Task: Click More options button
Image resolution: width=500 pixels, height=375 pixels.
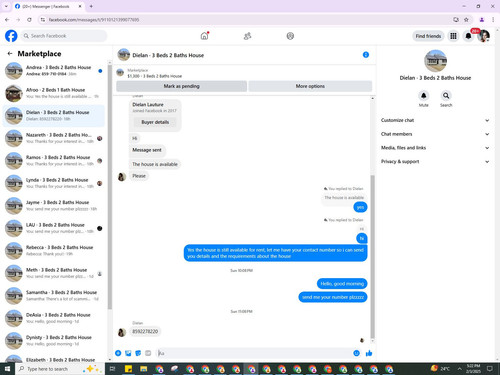Action: click(310, 86)
